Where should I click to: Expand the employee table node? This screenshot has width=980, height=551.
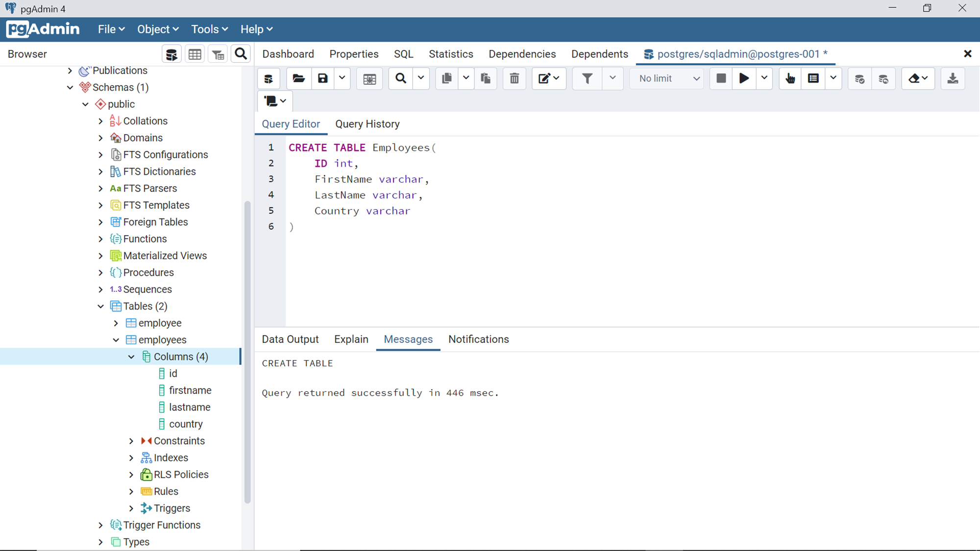tap(116, 323)
